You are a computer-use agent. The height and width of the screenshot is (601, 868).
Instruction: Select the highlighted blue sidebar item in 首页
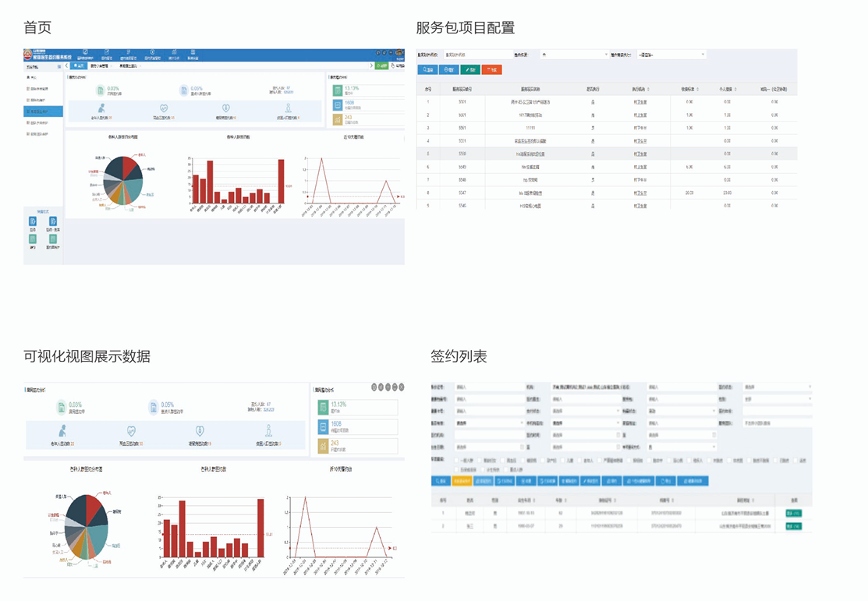(x=42, y=111)
